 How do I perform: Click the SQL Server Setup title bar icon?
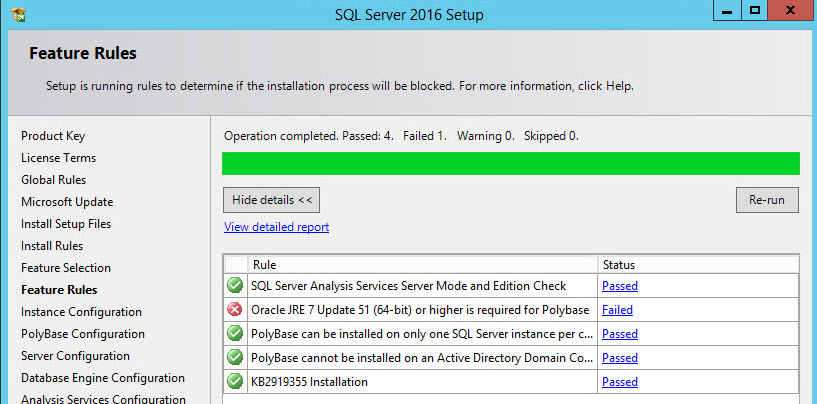[x=19, y=15]
